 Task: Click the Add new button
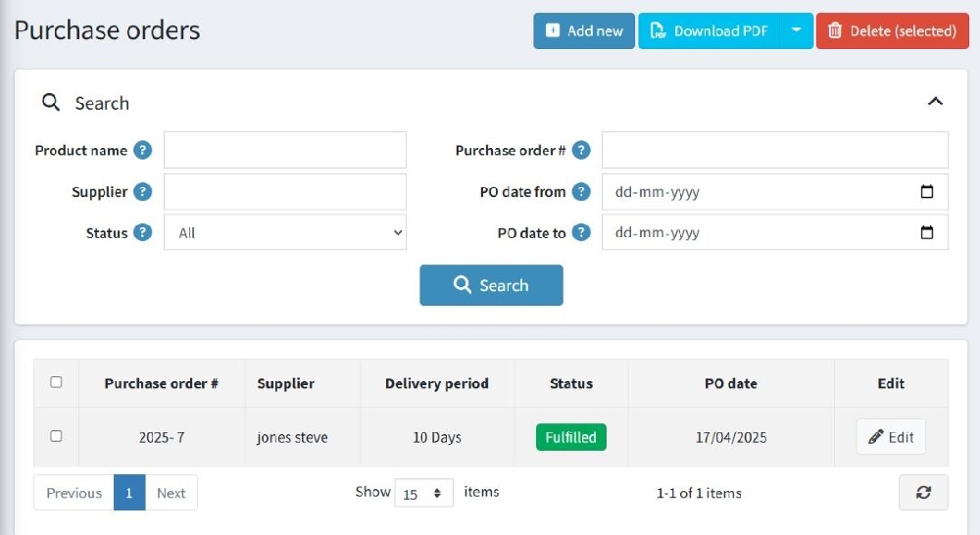coord(584,30)
